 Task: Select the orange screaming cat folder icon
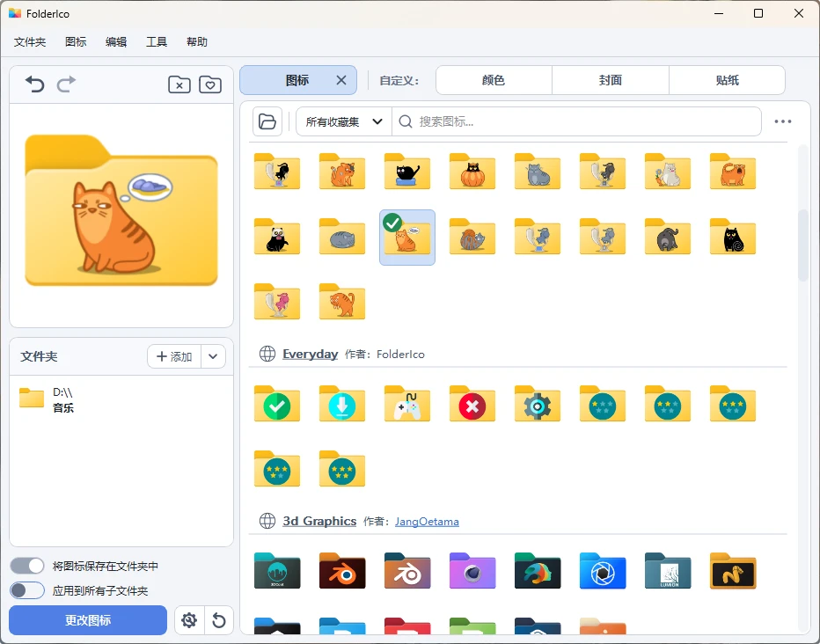(733, 172)
